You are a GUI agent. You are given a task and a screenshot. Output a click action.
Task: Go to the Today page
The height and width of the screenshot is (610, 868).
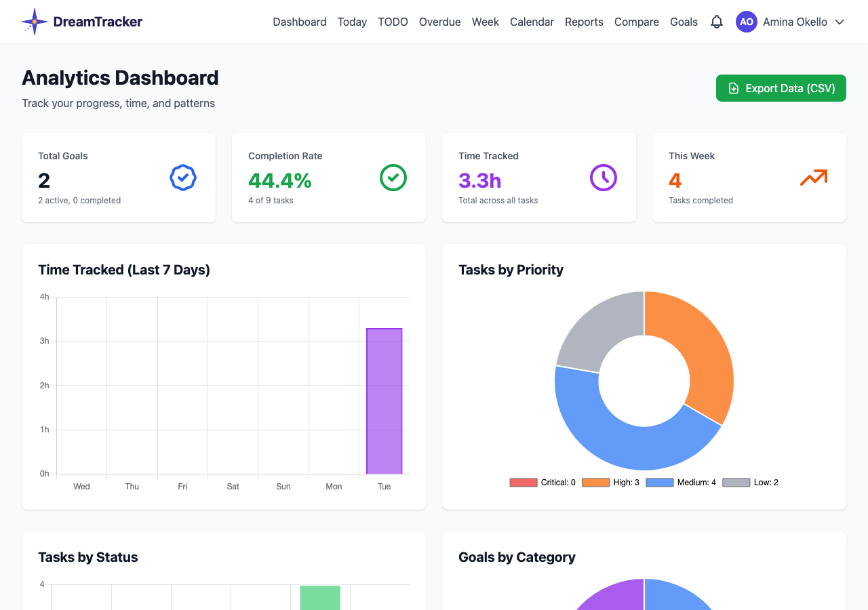click(352, 22)
